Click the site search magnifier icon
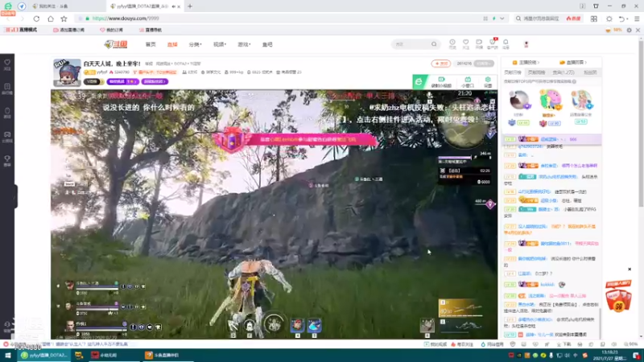The width and height of the screenshot is (644, 362). coord(434,44)
